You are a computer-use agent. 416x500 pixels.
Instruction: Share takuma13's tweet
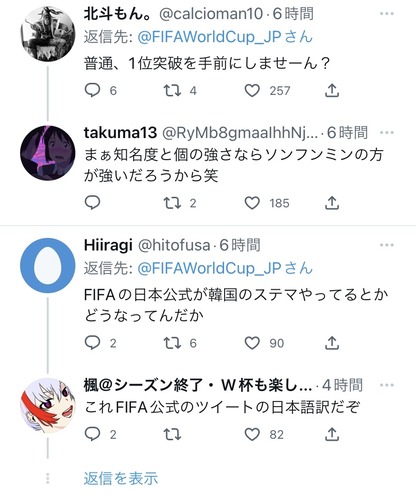click(x=332, y=203)
